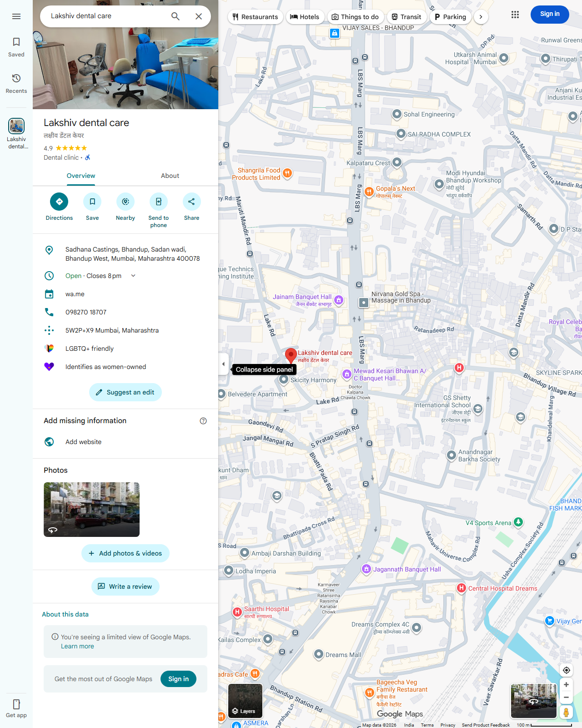
Task: Expand opening hours dropdown arrow
Action: (133, 276)
